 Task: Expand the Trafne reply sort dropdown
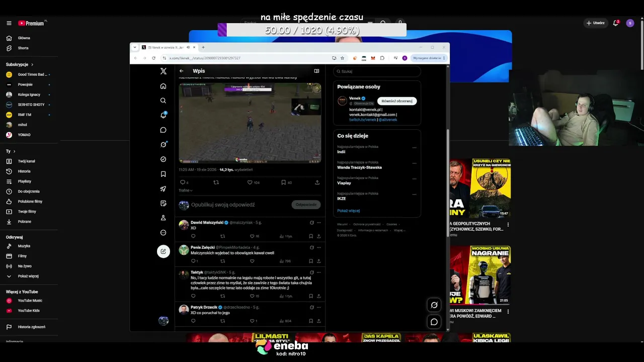[186, 191]
